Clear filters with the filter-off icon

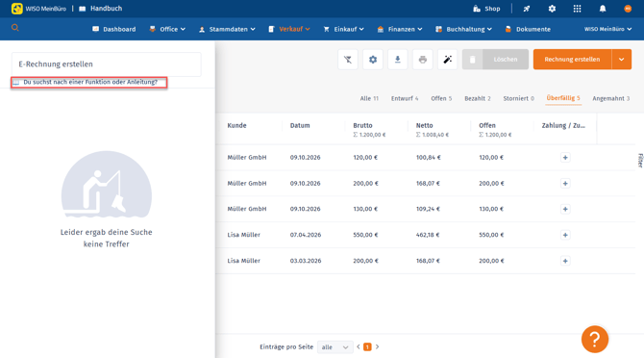(x=348, y=60)
